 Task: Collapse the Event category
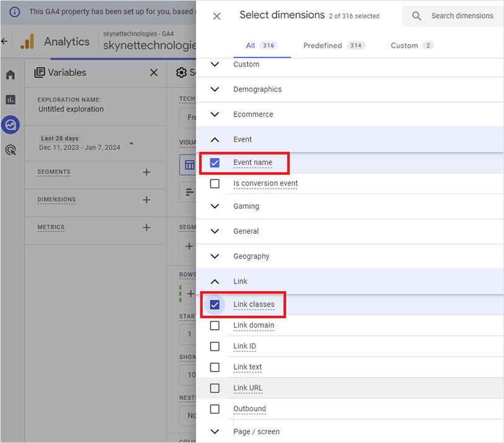[x=215, y=140]
